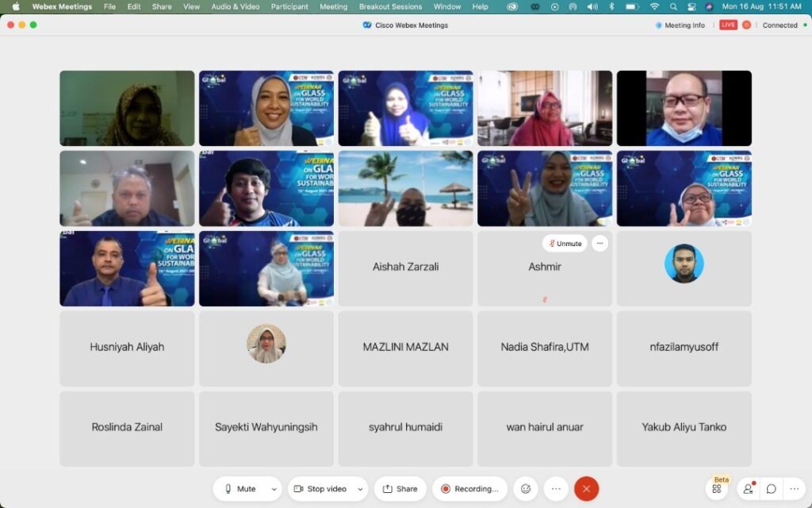The width and height of the screenshot is (812, 508).
Task: Expand audio options arrow next to Mute
Action: [x=274, y=489]
